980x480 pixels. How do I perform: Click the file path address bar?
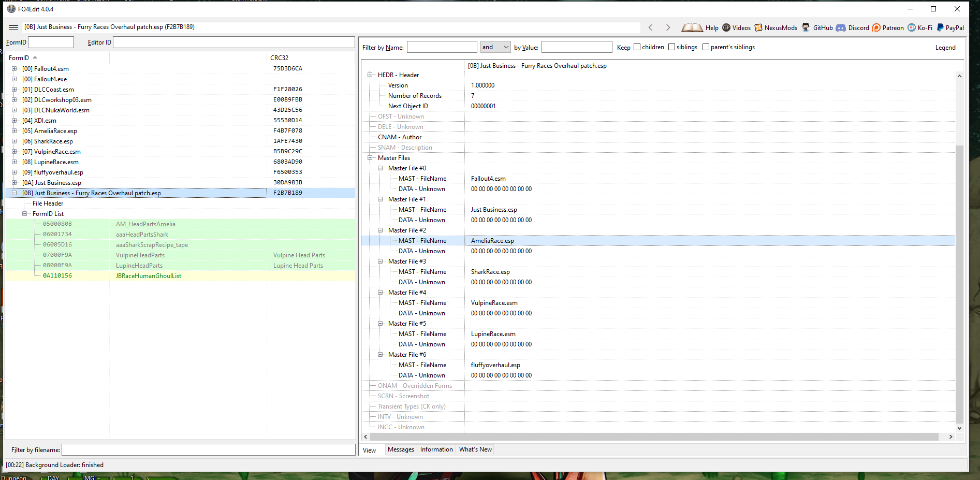coord(331,27)
